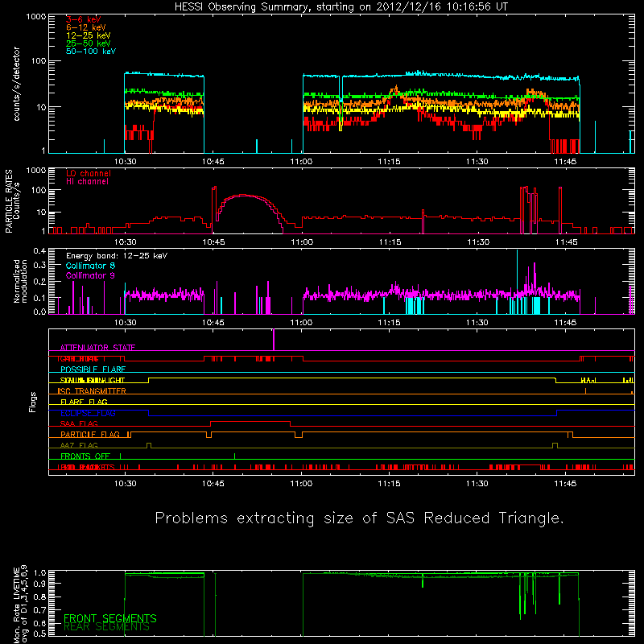Click the FLARE FLAG label

(84, 402)
